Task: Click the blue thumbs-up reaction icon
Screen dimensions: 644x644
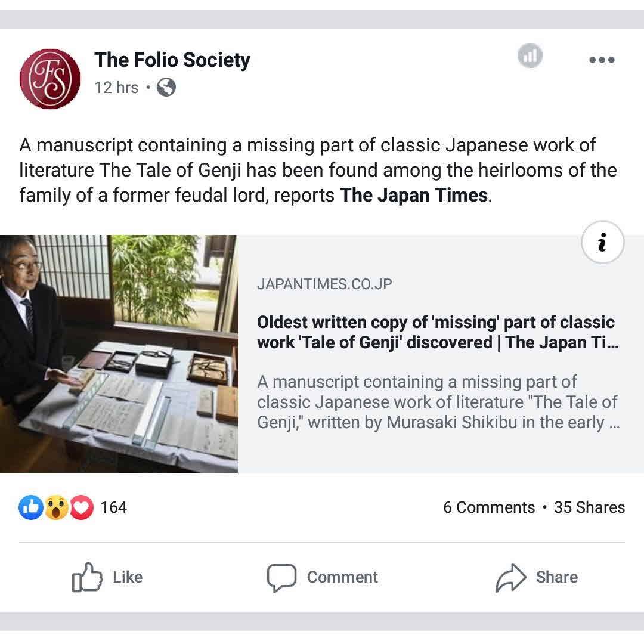Action: pyautogui.click(x=31, y=507)
